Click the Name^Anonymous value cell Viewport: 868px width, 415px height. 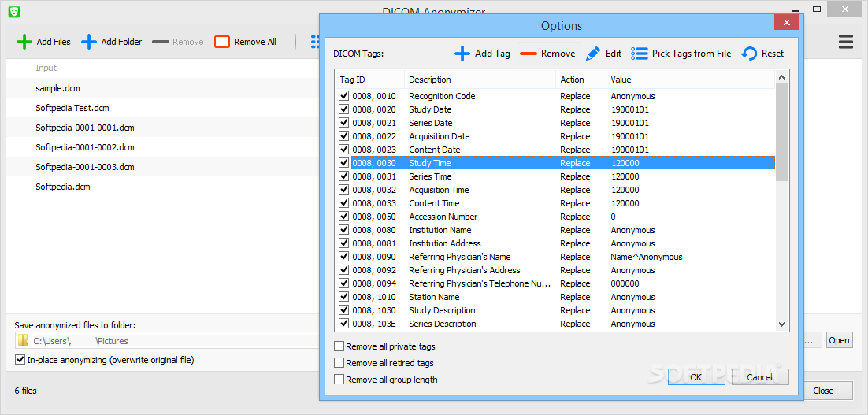[647, 257]
